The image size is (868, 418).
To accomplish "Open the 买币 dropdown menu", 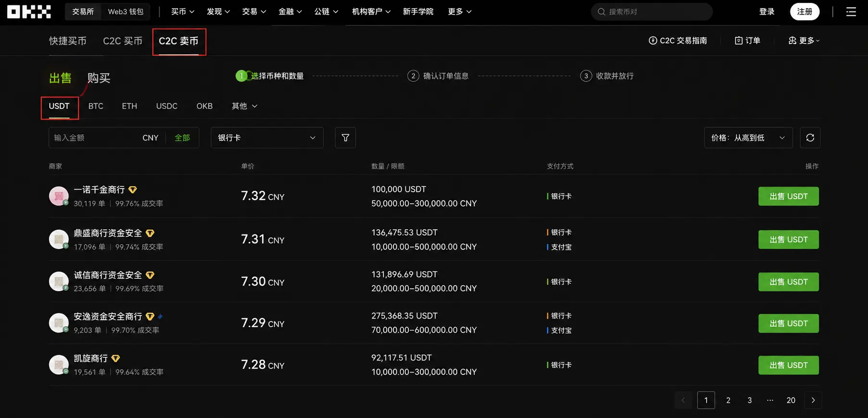I will 183,12.
